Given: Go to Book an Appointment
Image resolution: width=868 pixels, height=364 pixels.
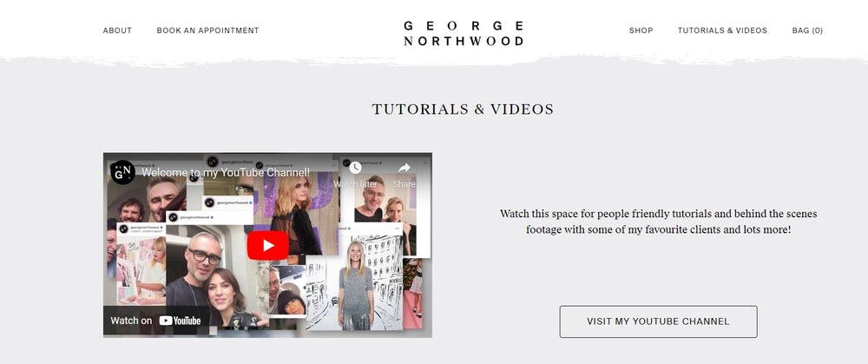Looking at the screenshot, I should (x=207, y=30).
